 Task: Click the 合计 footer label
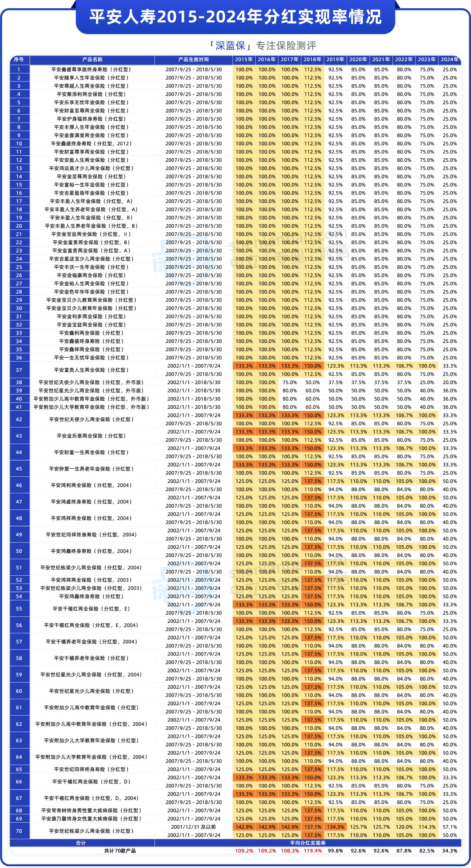click(x=82, y=843)
